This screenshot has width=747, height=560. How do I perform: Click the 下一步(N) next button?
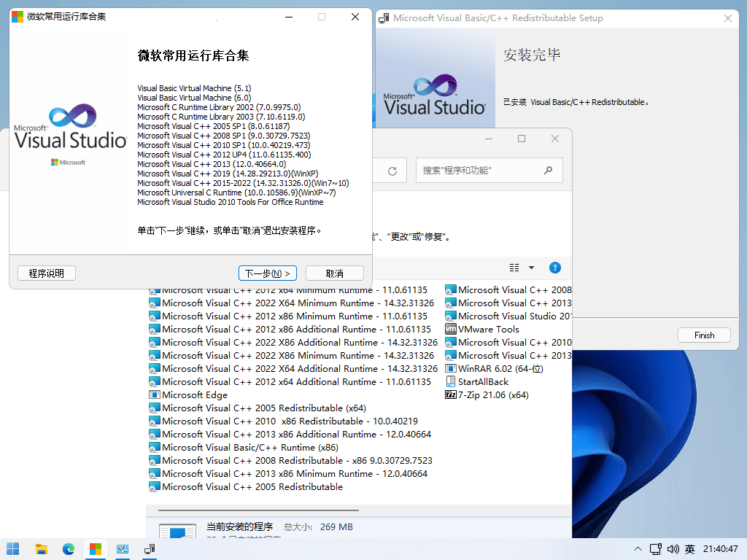tap(267, 273)
